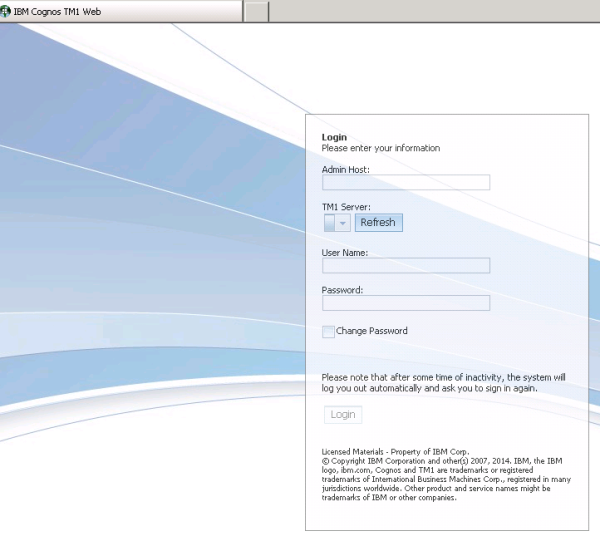Click the 'Password:' label

pos(342,290)
